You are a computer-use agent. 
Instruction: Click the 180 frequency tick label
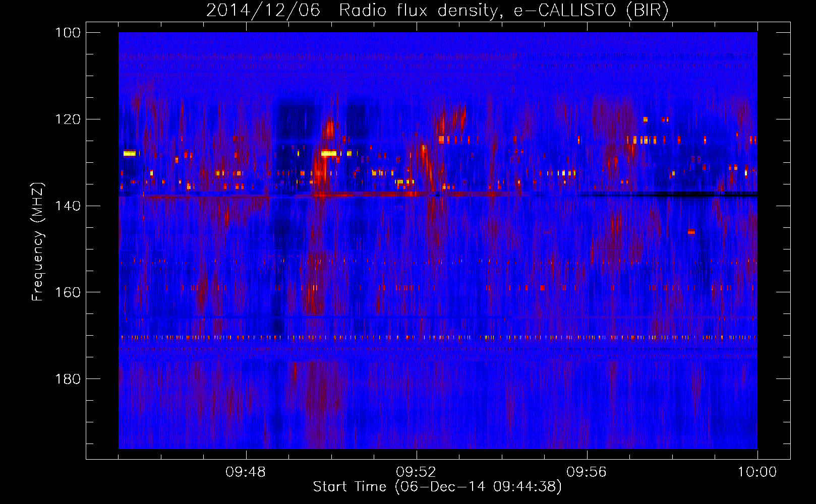(68, 379)
